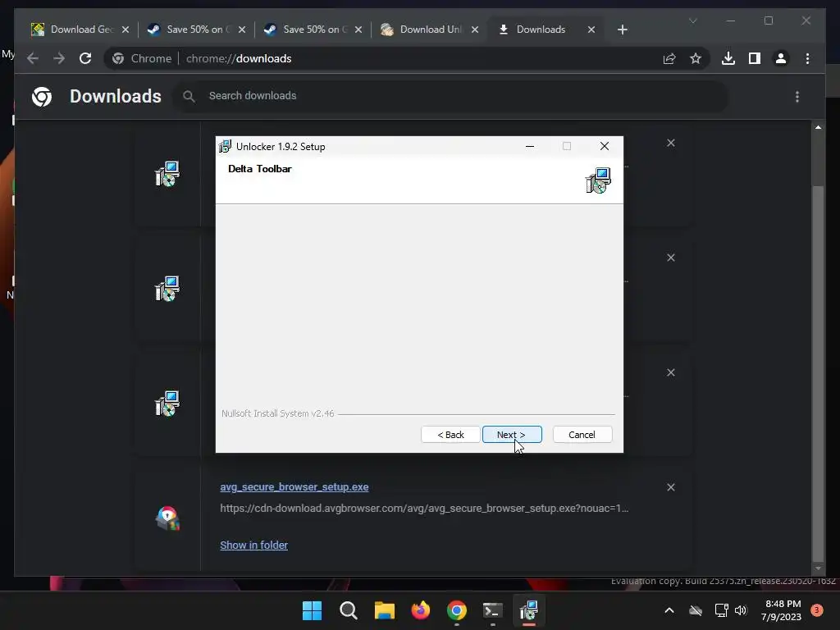
Task: Cancel the Unlocker 1.9.2 Setup
Action: click(x=582, y=435)
